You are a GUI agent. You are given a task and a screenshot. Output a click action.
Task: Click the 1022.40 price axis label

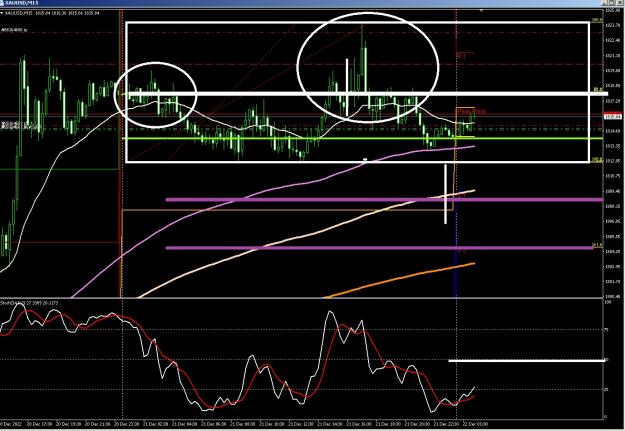[x=613, y=40]
